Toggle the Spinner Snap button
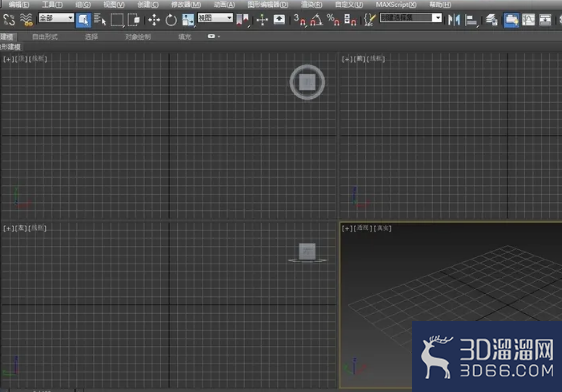Image resolution: width=562 pixels, height=392 pixels. pos(350,20)
